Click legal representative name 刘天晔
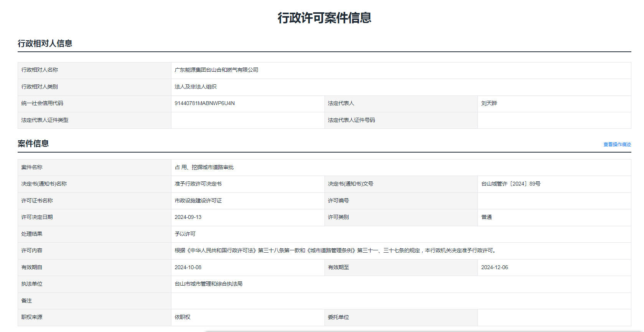 pos(489,104)
